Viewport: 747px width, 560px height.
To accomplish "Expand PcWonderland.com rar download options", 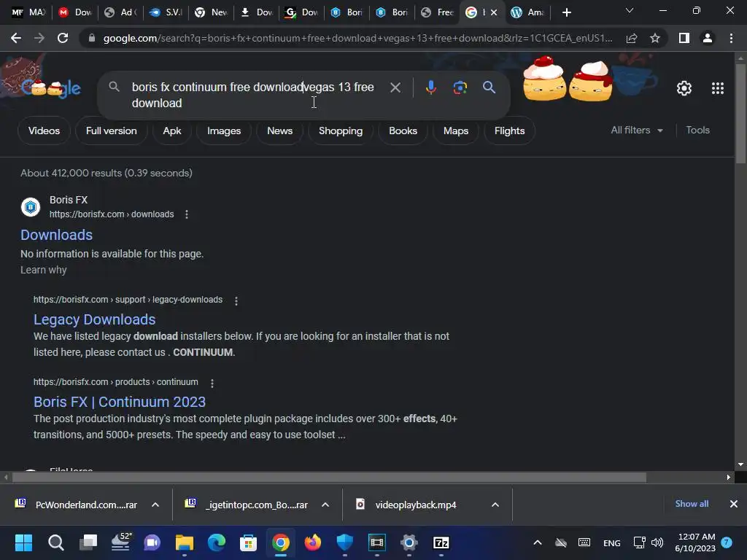I will (155, 505).
